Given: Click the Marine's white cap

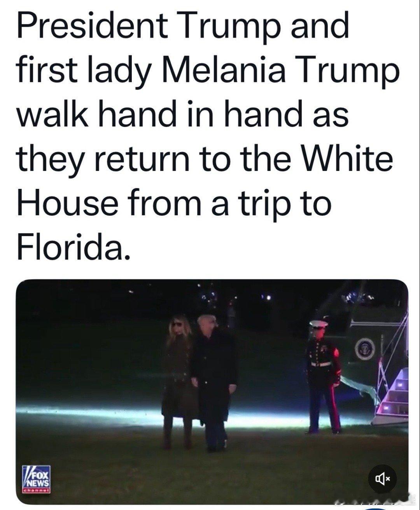Looking at the screenshot, I should (318, 323).
